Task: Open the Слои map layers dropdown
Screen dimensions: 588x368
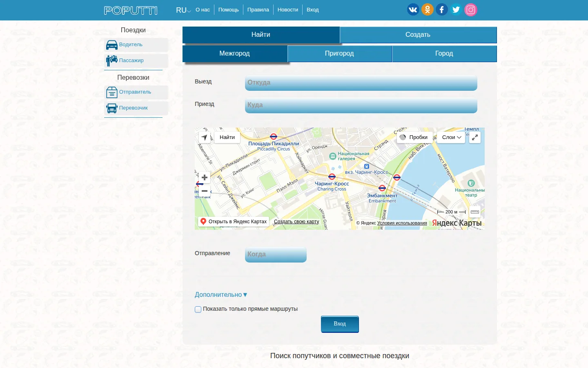Action: (x=451, y=137)
